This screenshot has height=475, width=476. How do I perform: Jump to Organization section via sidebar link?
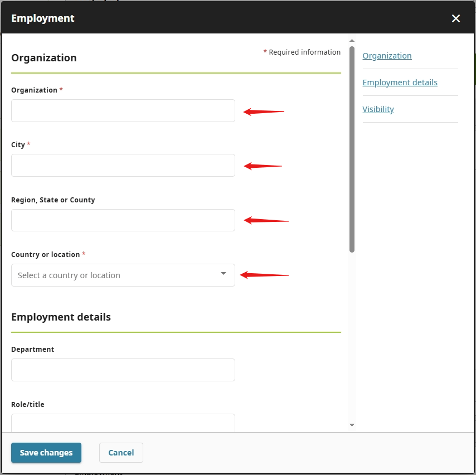click(x=387, y=56)
